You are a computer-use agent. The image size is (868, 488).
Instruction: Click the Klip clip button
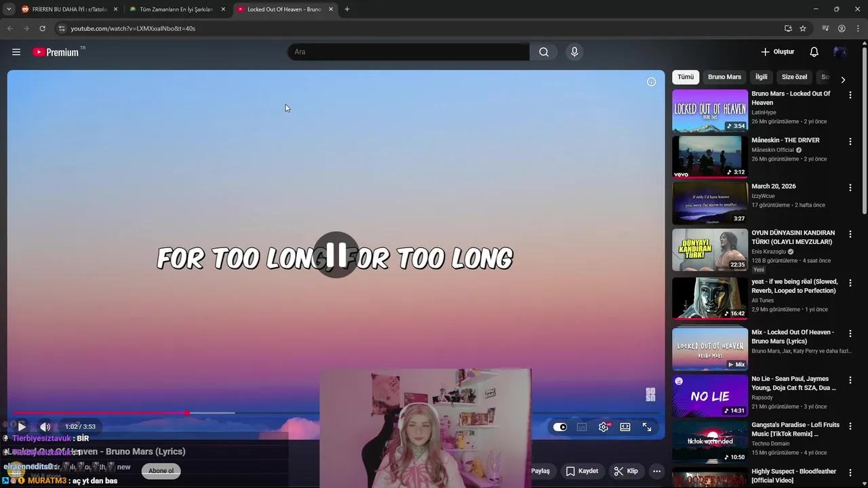click(625, 471)
